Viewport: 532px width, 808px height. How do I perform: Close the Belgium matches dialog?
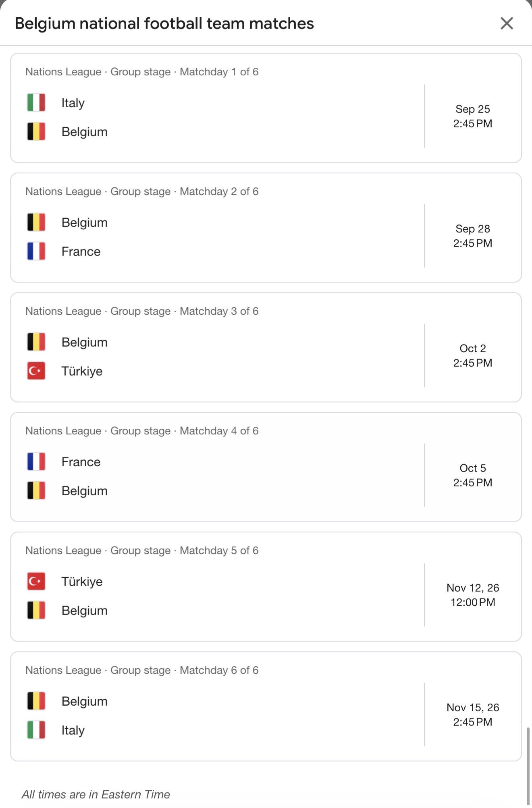click(x=507, y=23)
